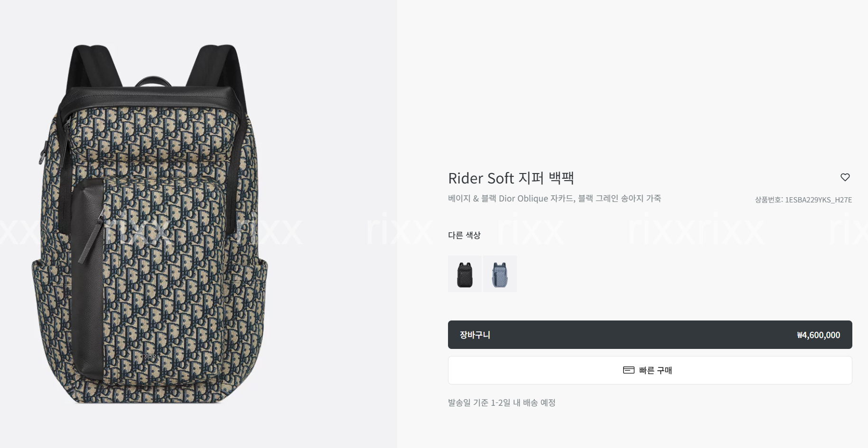
Task: Add item to cart via 장바구니 button
Action: (650, 335)
